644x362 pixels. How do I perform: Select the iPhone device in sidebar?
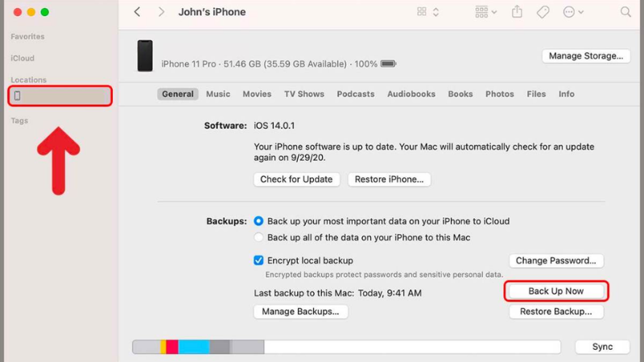(60, 96)
